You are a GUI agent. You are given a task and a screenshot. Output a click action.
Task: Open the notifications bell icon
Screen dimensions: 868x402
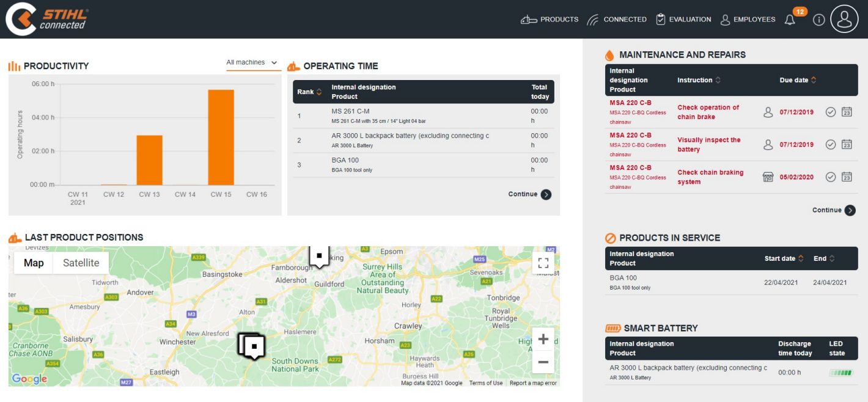point(790,20)
